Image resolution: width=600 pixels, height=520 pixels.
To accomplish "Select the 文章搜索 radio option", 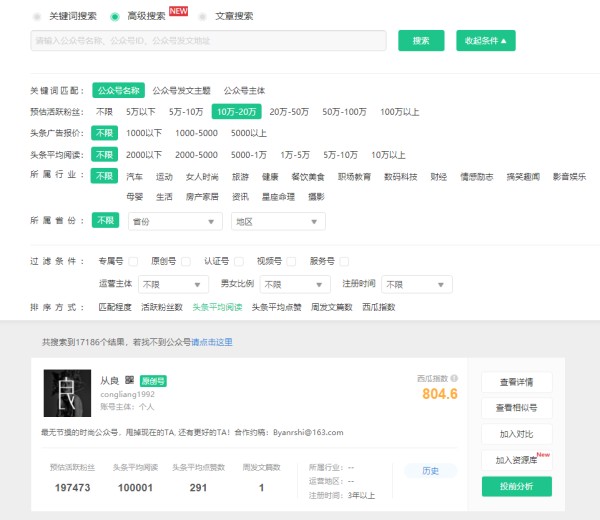I will point(203,17).
